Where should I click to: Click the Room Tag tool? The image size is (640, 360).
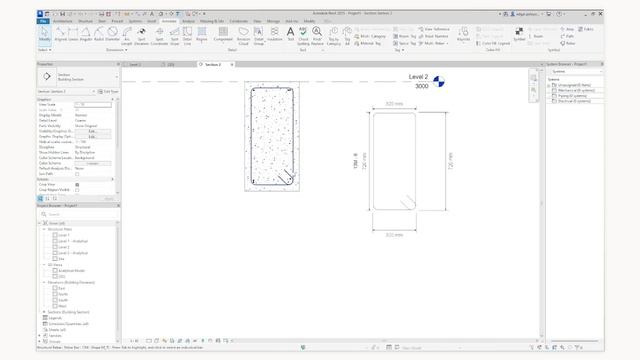tap(404, 36)
